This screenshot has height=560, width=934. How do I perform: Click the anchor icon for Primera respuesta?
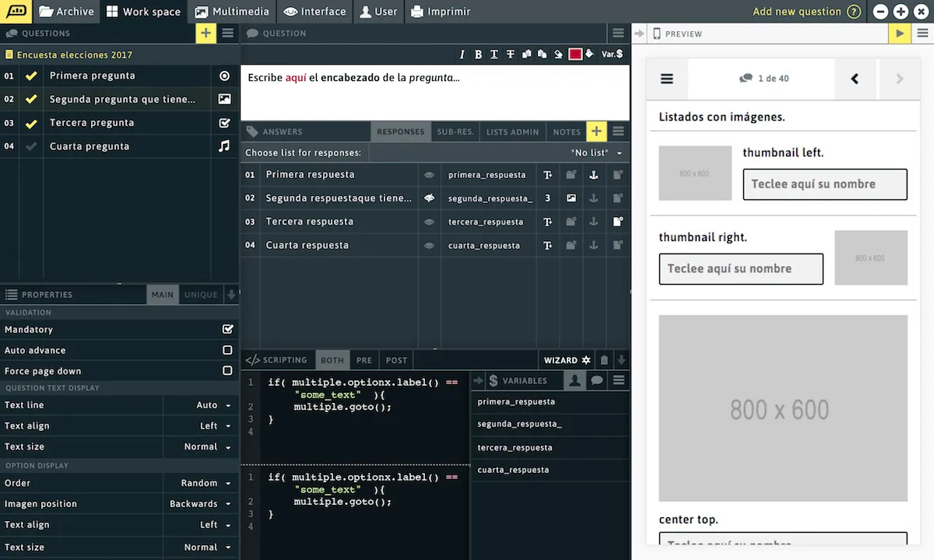[x=594, y=175]
